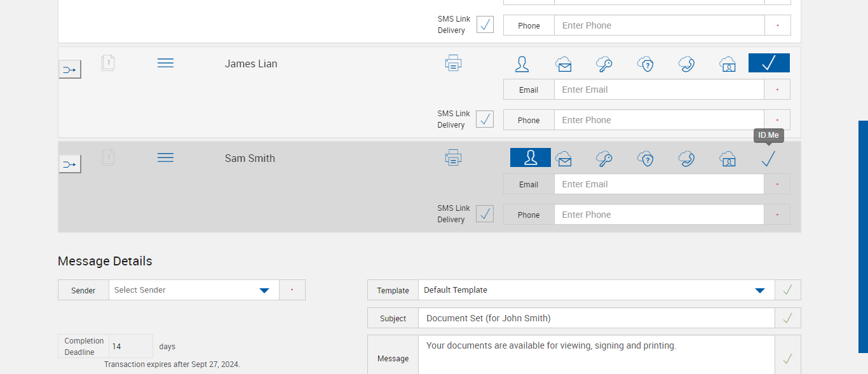Select the cloud phone icon for James Lian

pos(686,63)
